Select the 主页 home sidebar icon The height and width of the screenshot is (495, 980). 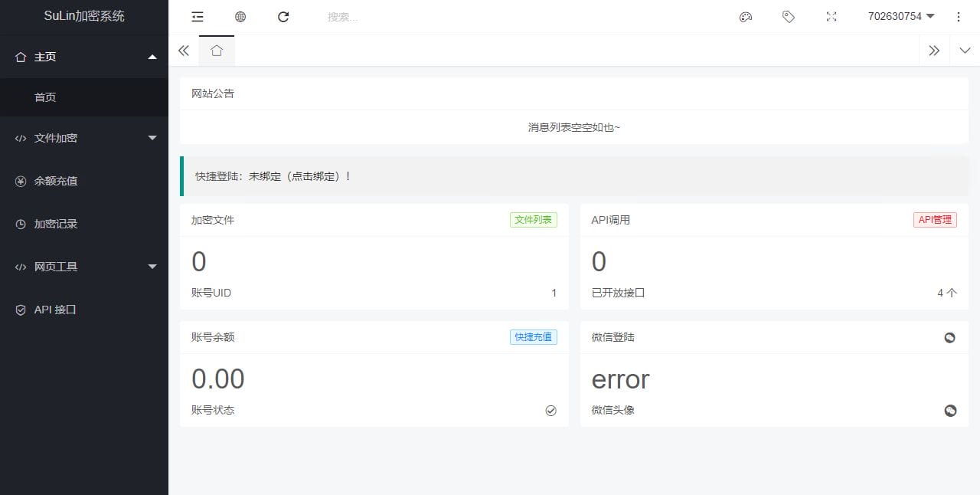[x=19, y=57]
